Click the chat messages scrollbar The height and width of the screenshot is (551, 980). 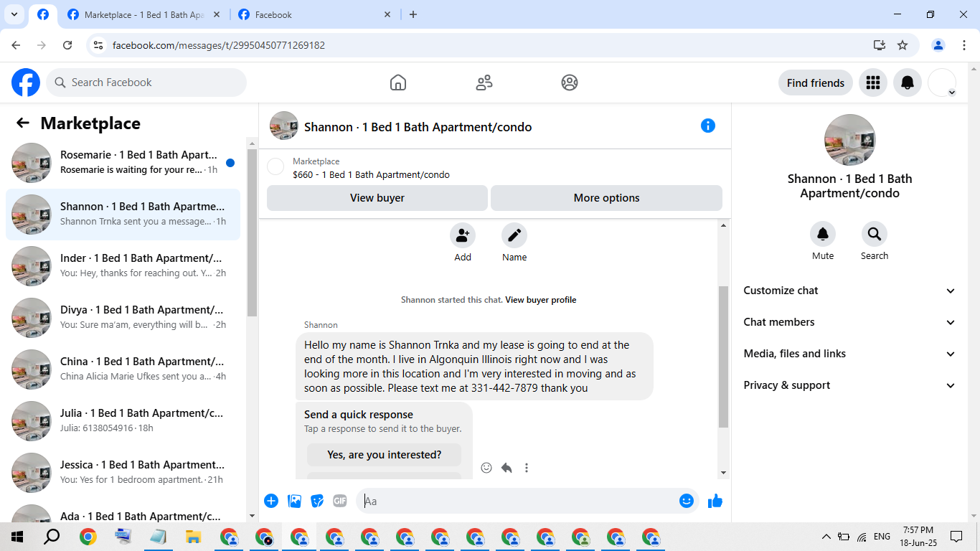[x=723, y=357]
